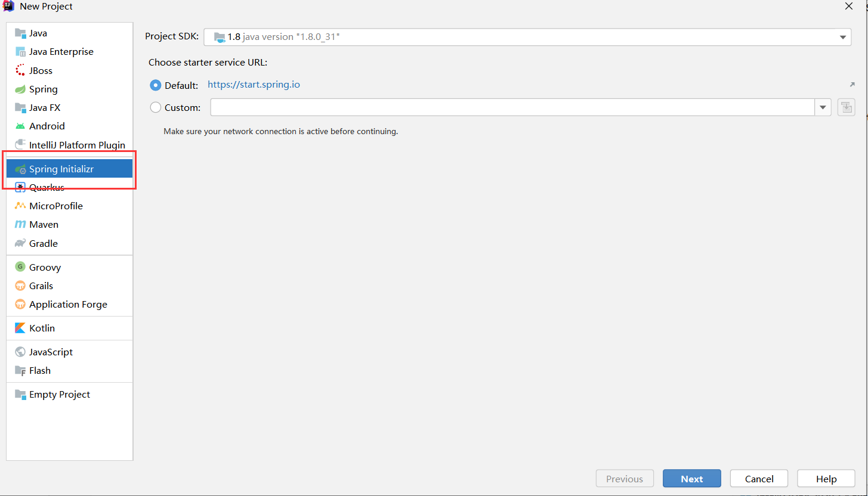Select 'Grails' in the project list
The height and width of the screenshot is (496, 868).
point(70,286)
